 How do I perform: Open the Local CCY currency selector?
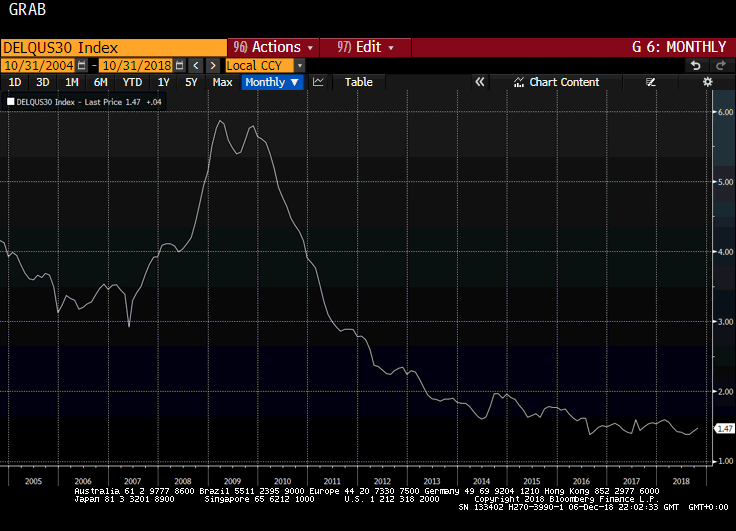pyautogui.click(x=259, y=65)
